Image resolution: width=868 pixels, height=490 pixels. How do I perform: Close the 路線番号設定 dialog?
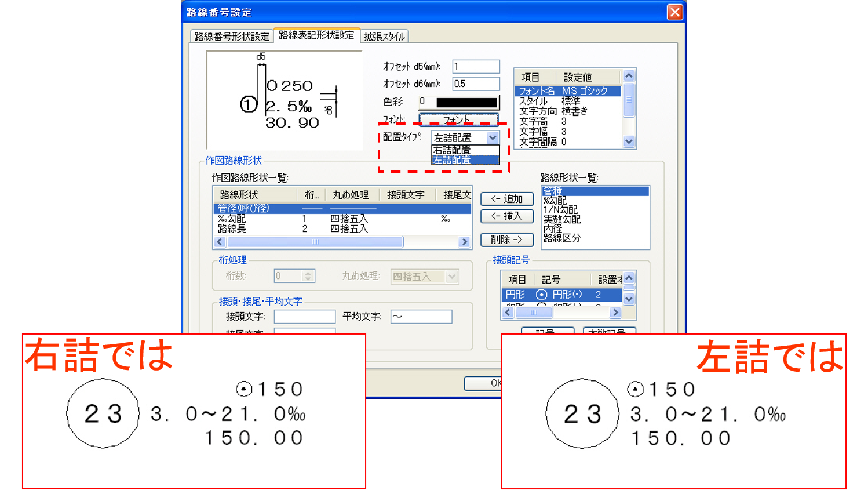674,12
